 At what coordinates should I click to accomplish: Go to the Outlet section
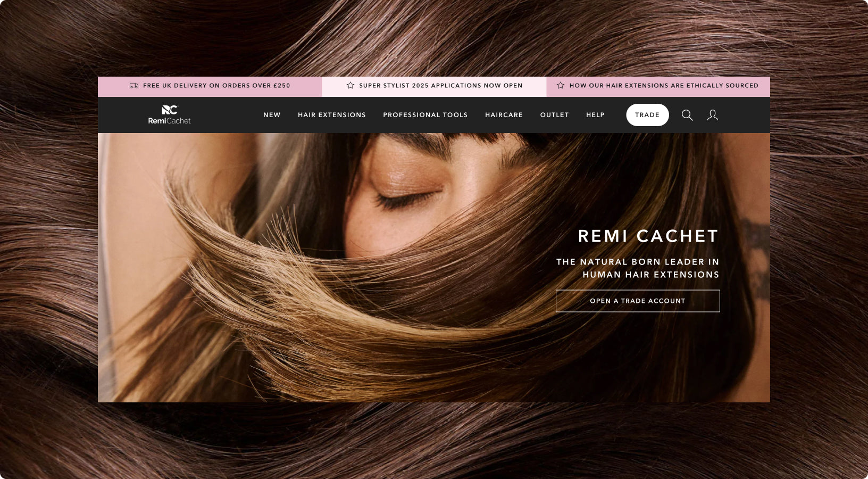[554, 115]
